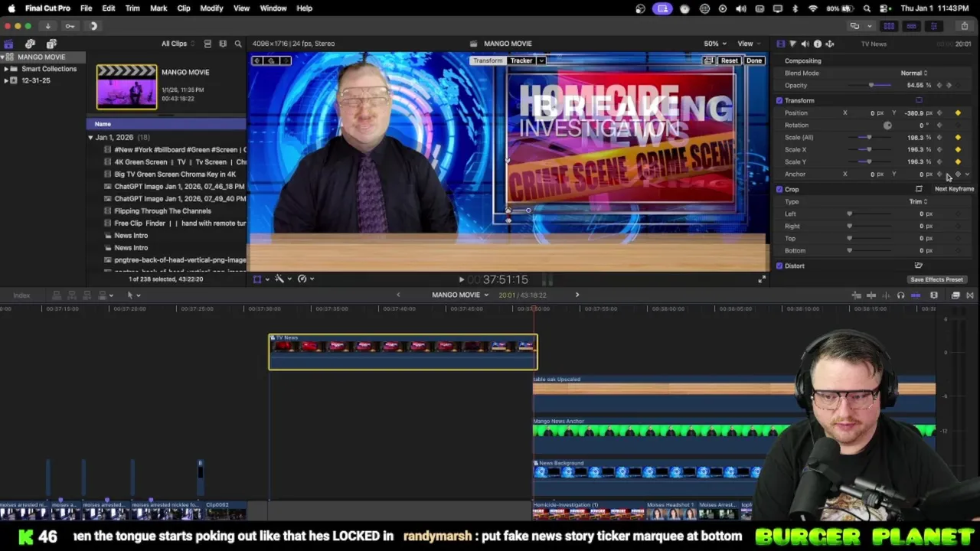
Task: Open the Import Media arrow button
Action: [x=47, y=26]
